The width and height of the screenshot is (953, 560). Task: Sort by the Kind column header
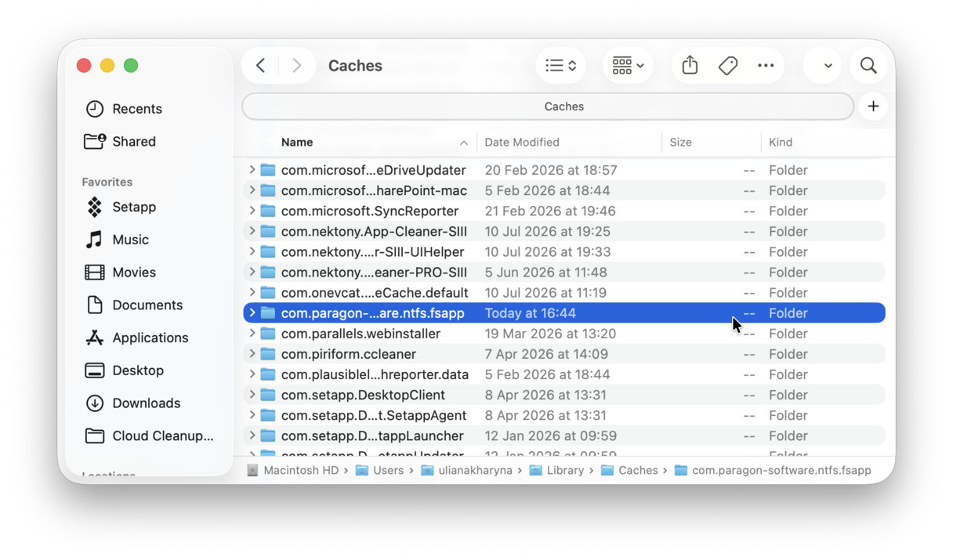(781, 143)
